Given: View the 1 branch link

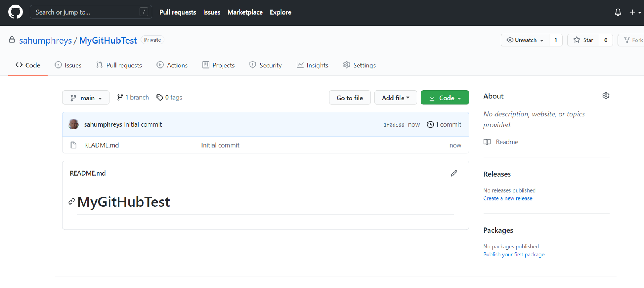Looking at the screenshot, I should pyautogui.click(x=133, y=98).
